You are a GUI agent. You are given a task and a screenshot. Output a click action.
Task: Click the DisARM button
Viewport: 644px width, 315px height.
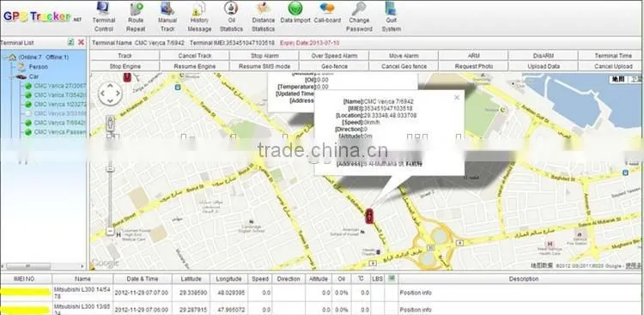click(x=544, y=56)
